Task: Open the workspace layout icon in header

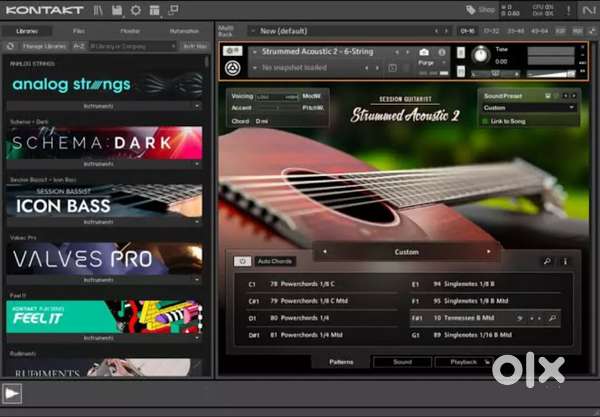Action: [154, 10]
